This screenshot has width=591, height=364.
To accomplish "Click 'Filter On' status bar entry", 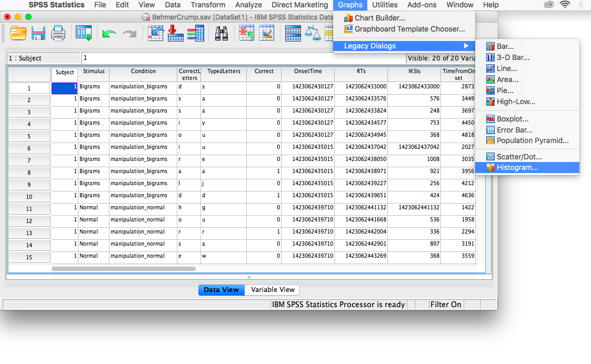I will click(446, 305).
